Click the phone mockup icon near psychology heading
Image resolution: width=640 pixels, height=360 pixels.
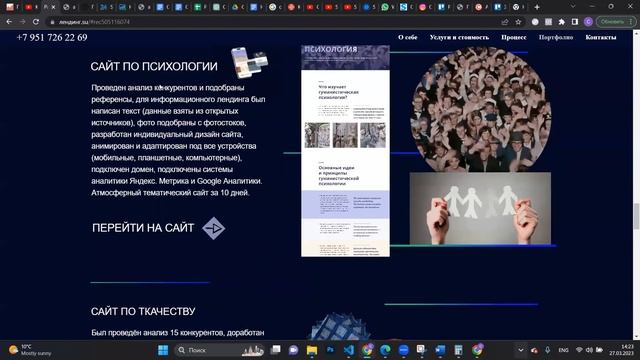(249, 62)
